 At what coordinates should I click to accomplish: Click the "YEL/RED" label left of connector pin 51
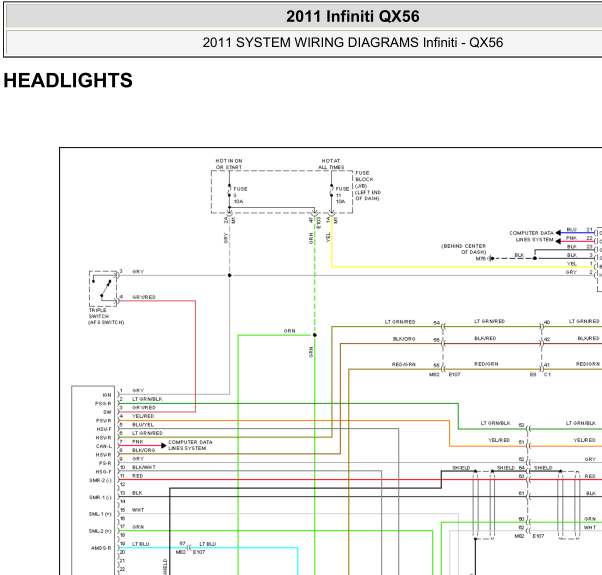[499, 440]
